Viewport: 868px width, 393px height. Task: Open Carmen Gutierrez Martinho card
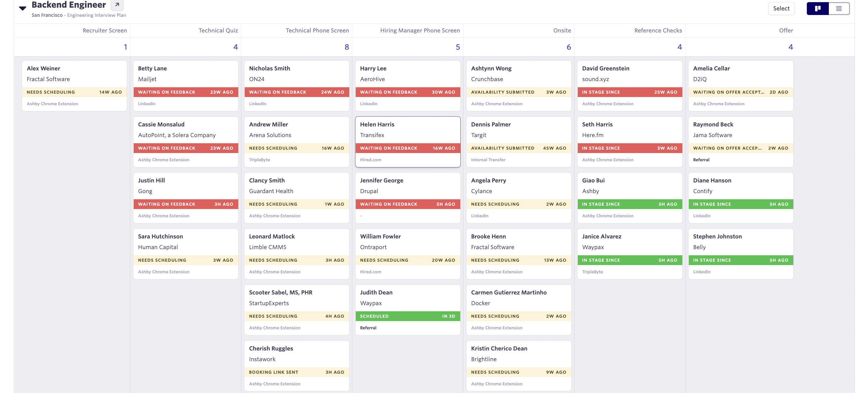(x=519, y=310)
